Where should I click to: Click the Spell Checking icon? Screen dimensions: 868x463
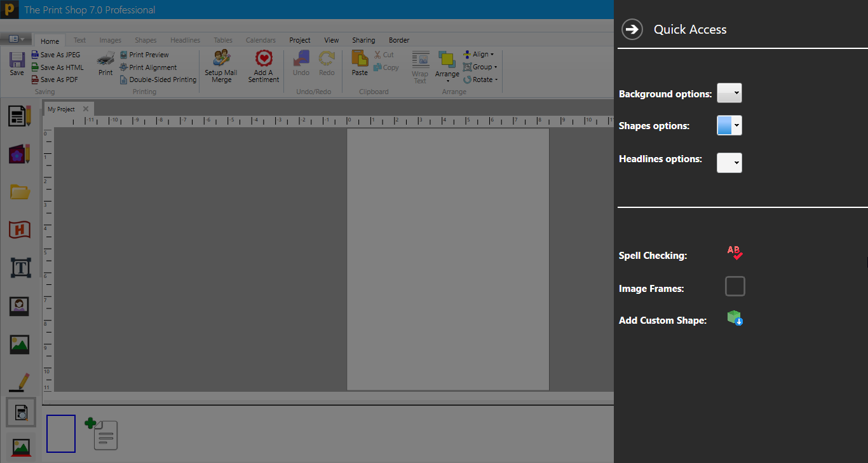click(735, 253)
